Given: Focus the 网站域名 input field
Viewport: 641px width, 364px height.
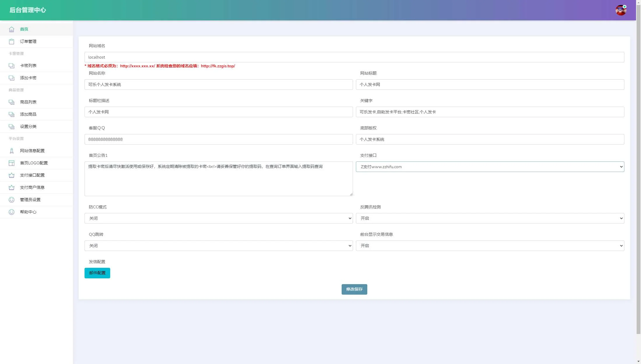Looking at the screenshot, I should 354,57.
